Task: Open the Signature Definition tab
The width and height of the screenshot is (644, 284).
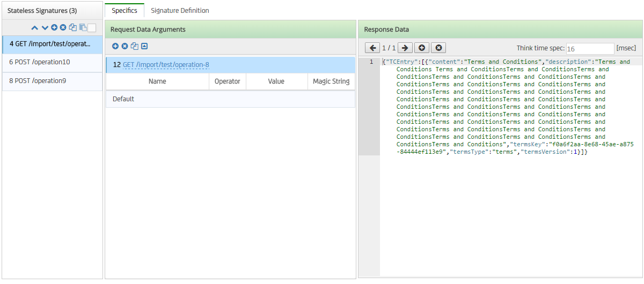Action: pyautogui.click(x=180, y=11)
